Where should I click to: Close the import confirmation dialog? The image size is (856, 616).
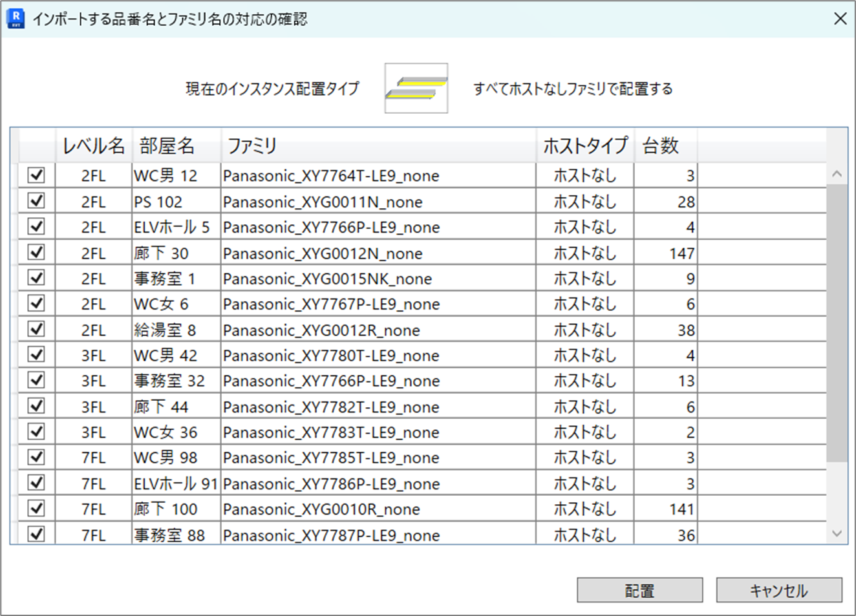coord(840,19)
